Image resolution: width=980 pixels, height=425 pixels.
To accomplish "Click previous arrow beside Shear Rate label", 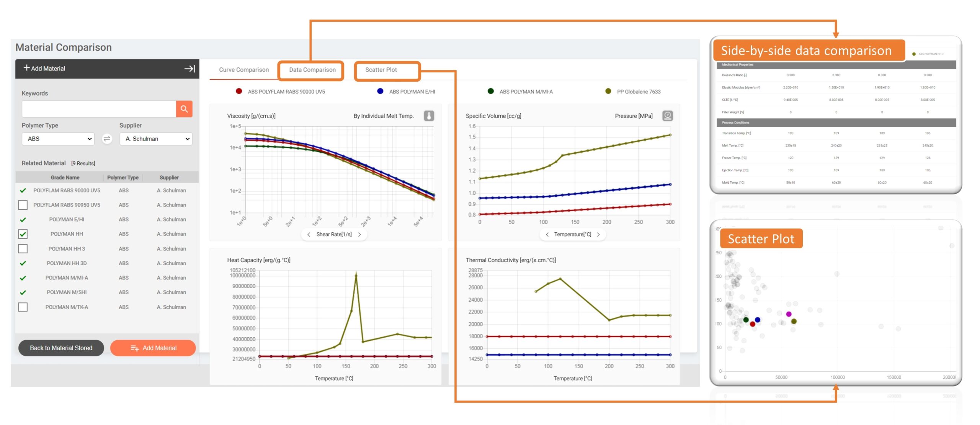I will click(309, 235).
